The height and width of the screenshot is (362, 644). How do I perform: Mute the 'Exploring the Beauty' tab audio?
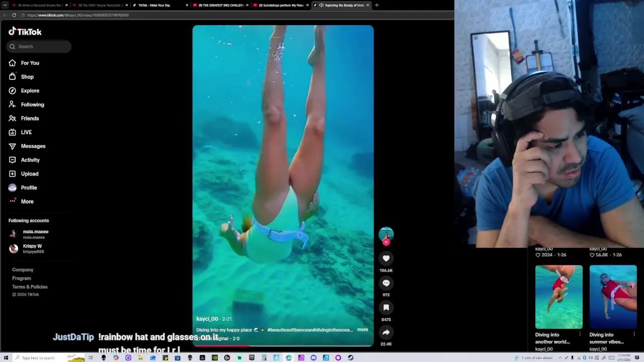pos(321,5)
